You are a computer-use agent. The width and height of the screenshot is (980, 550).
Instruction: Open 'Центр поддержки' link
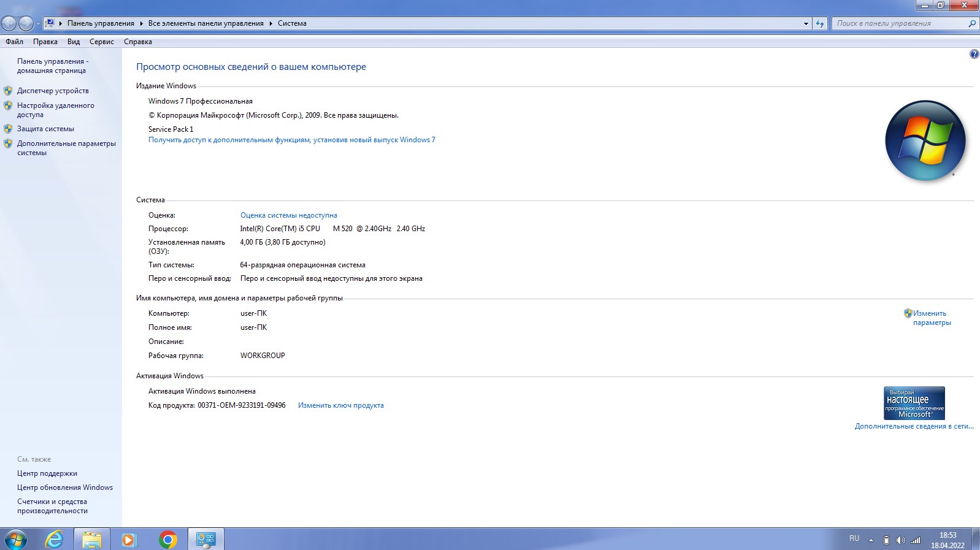coord(47,473)
